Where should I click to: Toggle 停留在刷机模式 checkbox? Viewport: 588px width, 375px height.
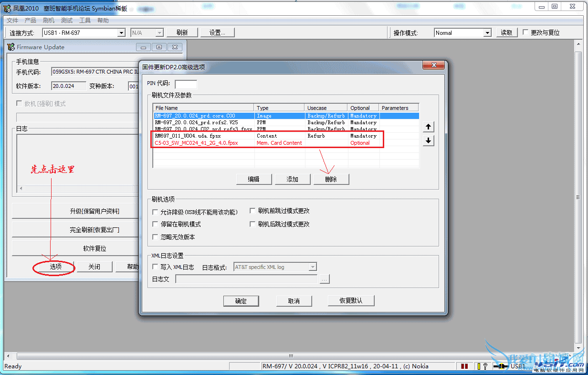(155, 224)
